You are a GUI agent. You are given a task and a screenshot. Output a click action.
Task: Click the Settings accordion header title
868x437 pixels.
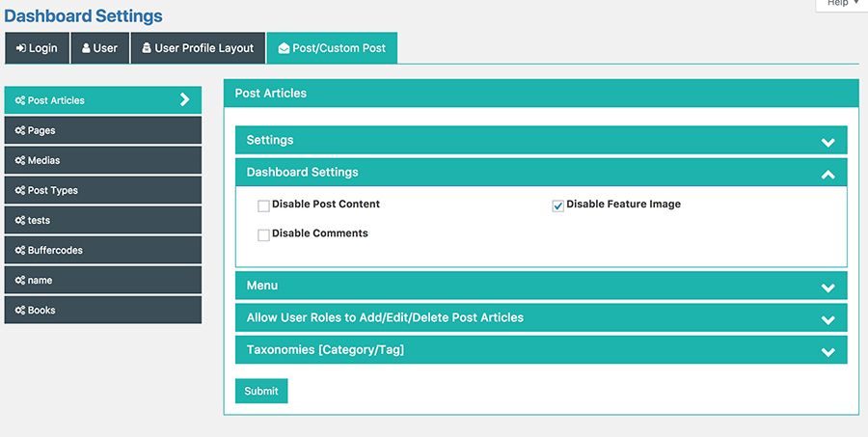(x=270, y=140)
